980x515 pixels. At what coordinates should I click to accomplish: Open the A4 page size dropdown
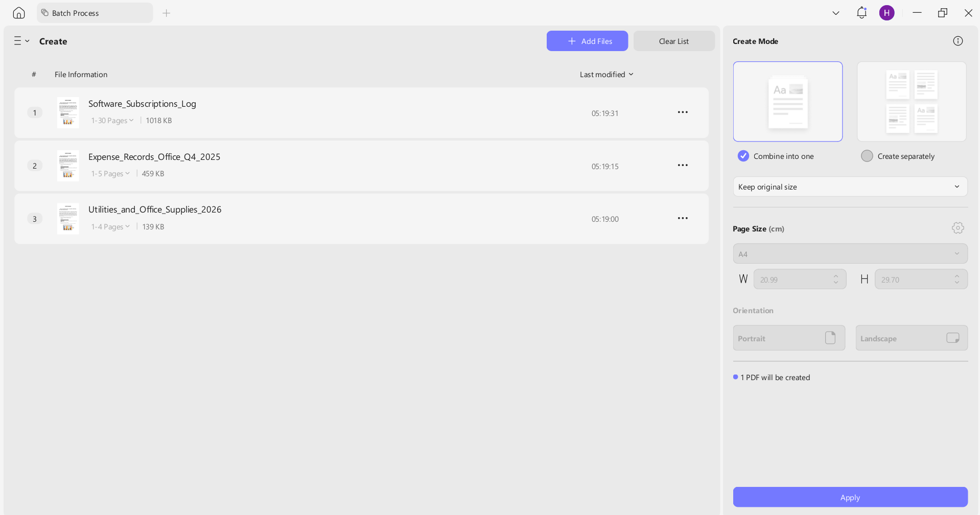[850, 254]
